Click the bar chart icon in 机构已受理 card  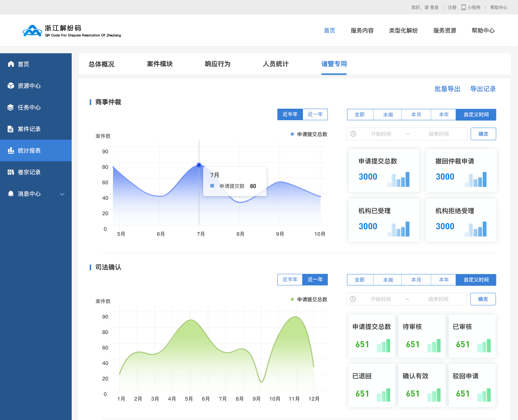pyautogui.click(x=398, y=229)
